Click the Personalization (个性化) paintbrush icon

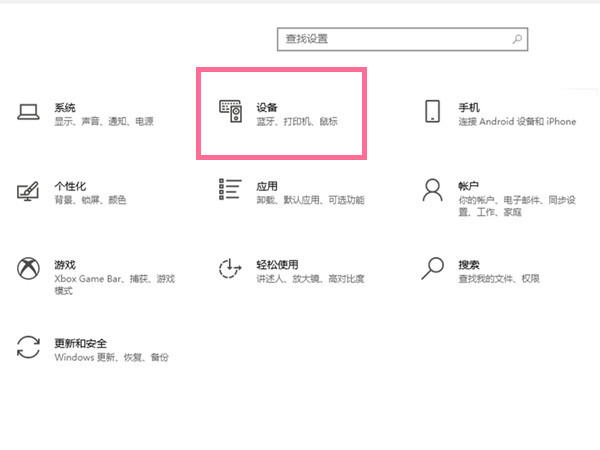click(x=29, y=191)
